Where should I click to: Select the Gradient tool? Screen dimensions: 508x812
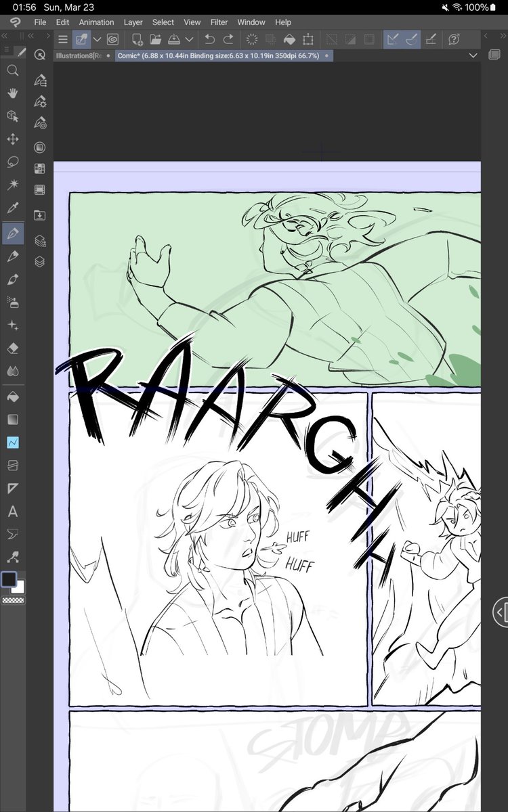[12, 420]
